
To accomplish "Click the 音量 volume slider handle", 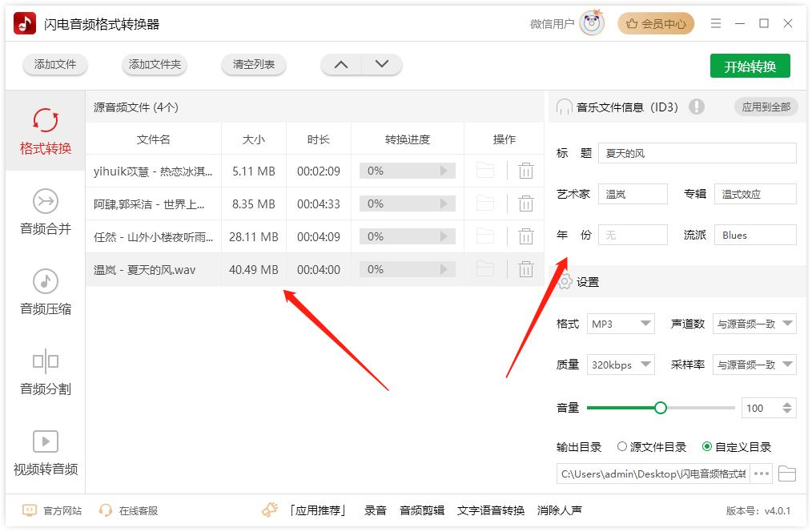I will (661, 408).
